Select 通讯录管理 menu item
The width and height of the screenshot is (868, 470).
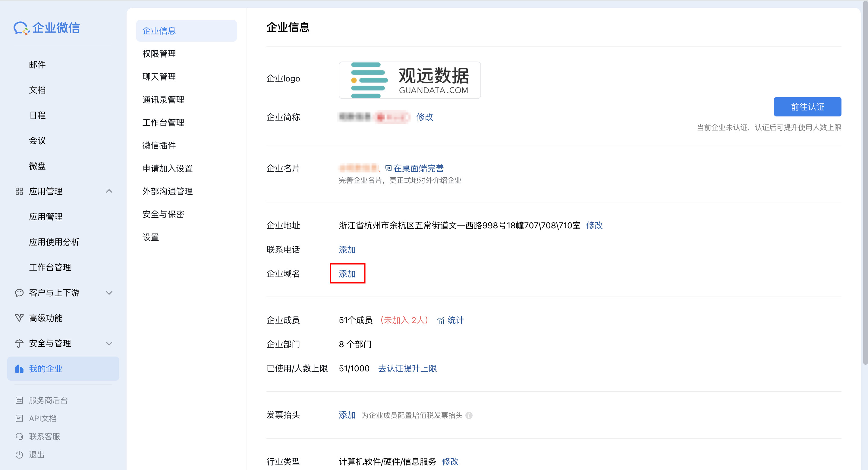pos(163,100)
